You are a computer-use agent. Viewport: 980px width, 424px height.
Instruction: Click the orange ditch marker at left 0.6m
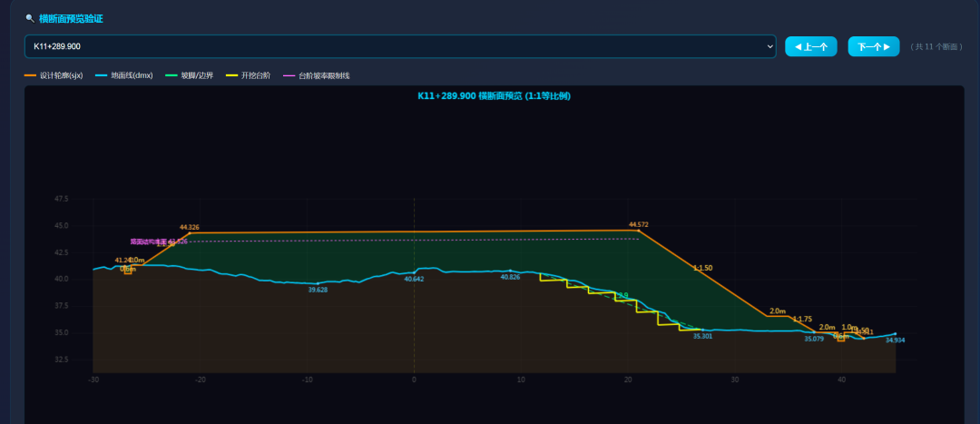(128, 271)
